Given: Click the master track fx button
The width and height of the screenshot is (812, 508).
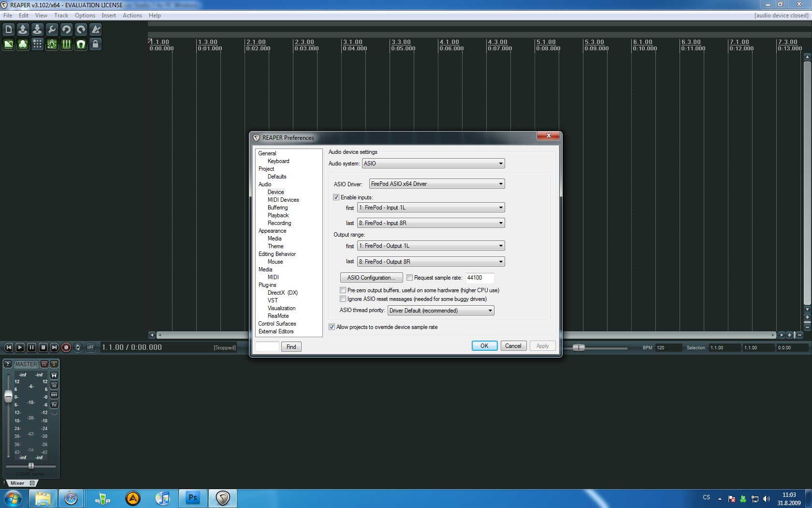Looking at the screenshot, I should pos(54,404).
